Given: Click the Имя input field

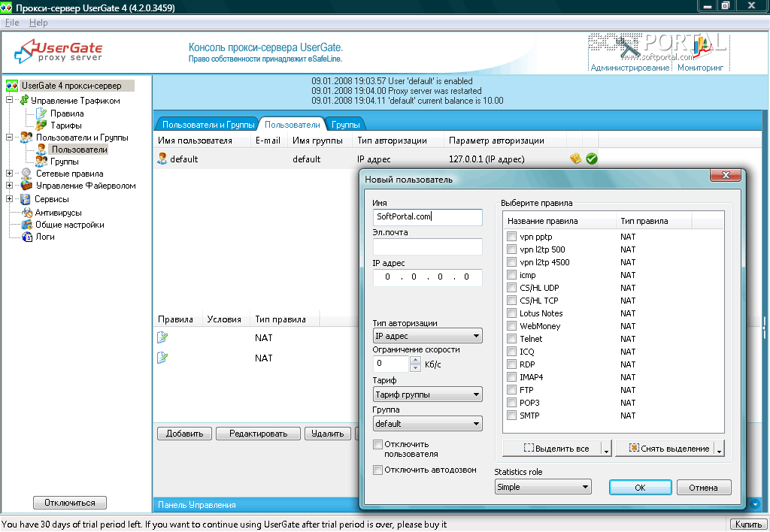Looking at the screenshot, I should (x=427, y=216).
